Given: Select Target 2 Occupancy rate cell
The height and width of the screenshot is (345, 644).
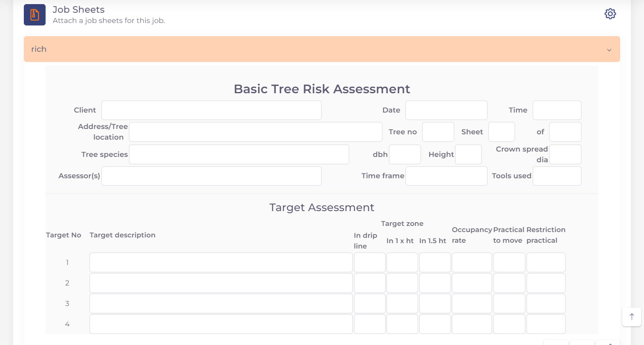Looking at the screenshot, I should [471, 283].
